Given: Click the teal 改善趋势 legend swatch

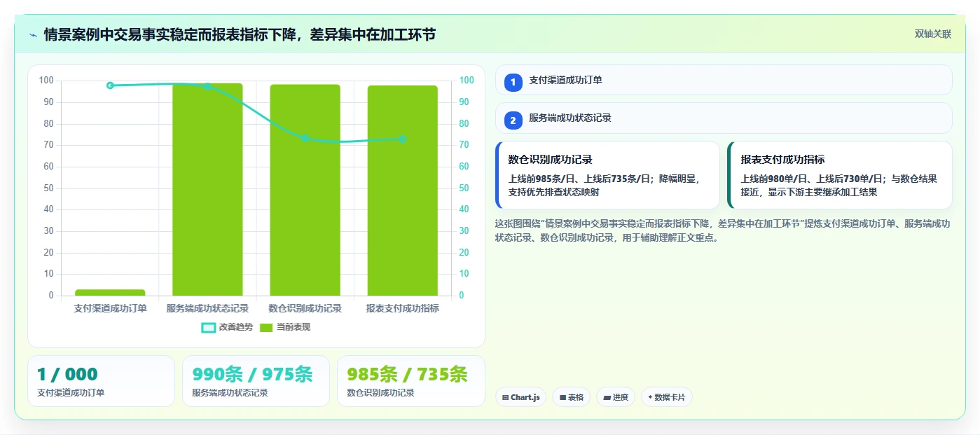Looking at the screenshot, I should click(x=209, y=328).
